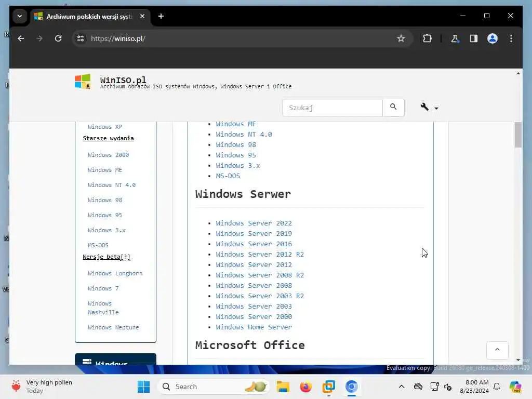The image size is (532, 399).
Task: Bookmark this page with the star
Action: coord(401,38)
